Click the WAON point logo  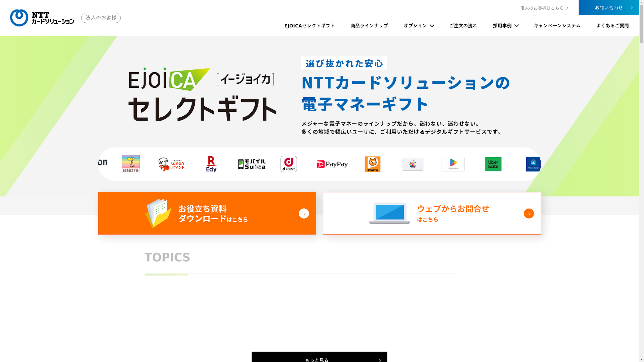coord(171,164)
